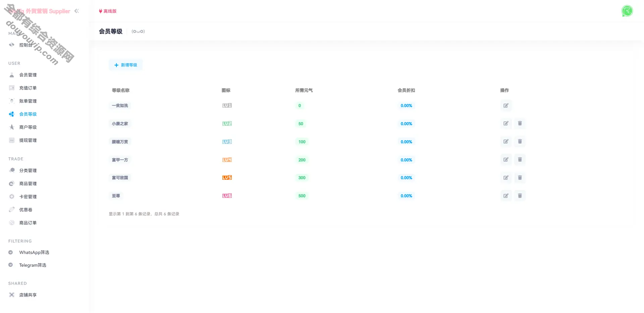Click the LV2 level badge icon
Image resolution: width=644 pixels, height=313 pixels.
227,124
